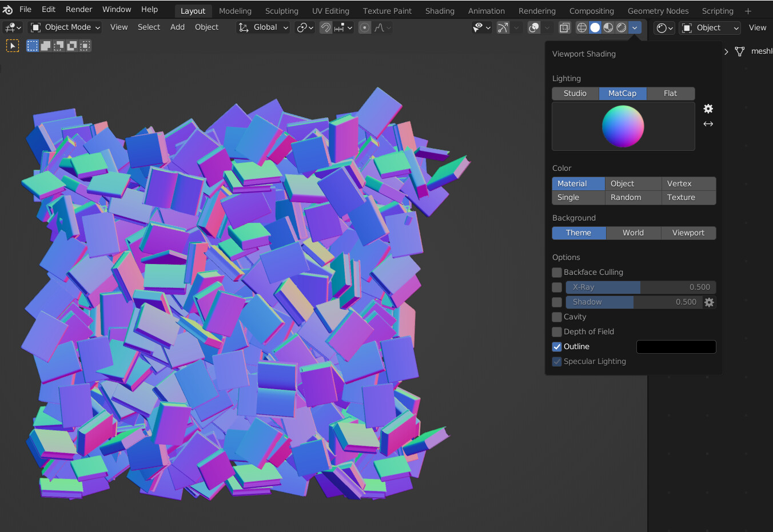
Task: Expand the mesh item in outliner
Action: 726,51
